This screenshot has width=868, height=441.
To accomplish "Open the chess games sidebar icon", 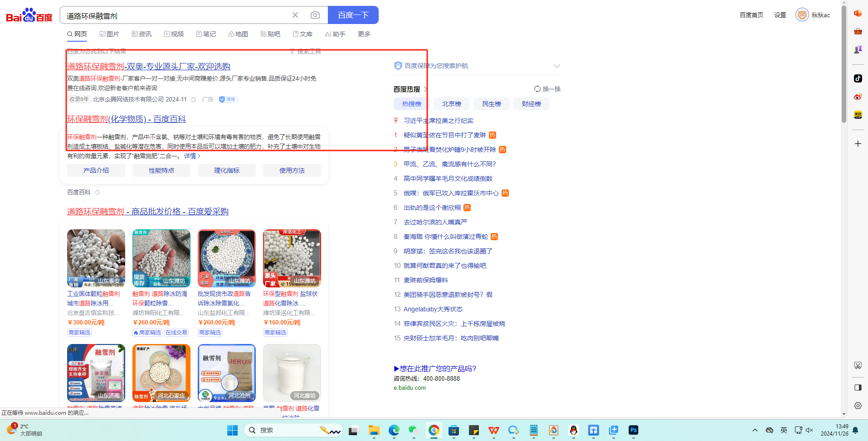I will (x=858, y=49).
